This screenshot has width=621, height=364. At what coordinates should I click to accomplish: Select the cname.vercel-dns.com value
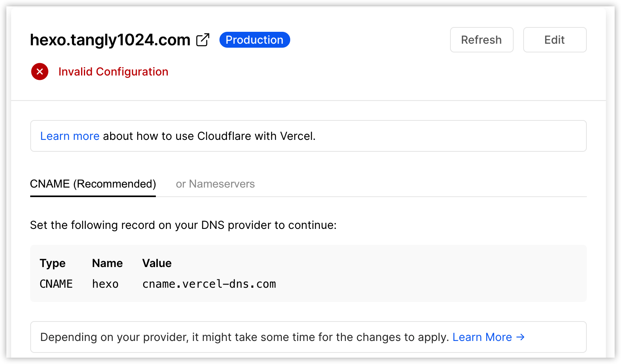point(209,284)
